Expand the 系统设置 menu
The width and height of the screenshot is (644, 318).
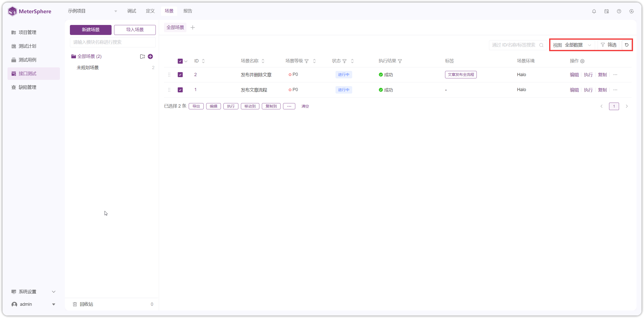click(33, 292)
